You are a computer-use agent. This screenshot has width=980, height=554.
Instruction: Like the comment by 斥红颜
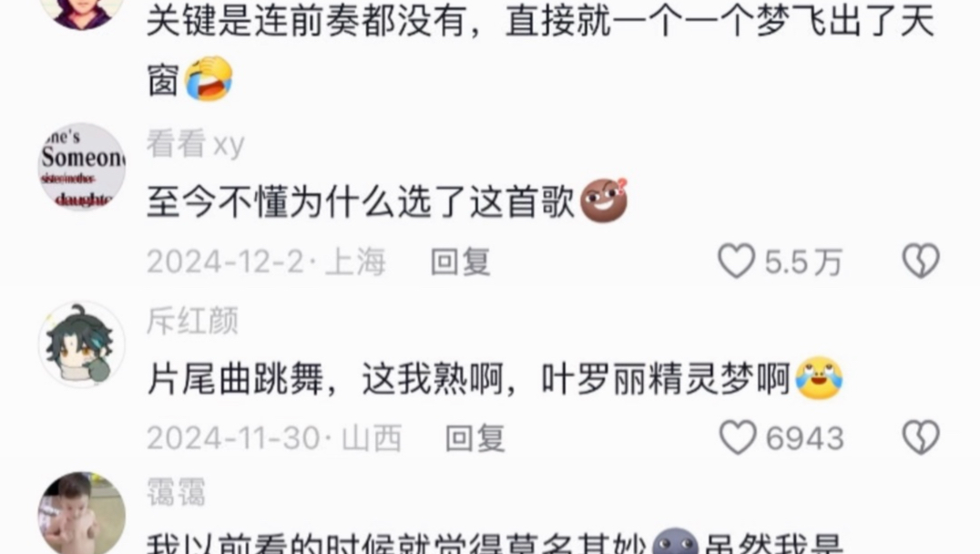[x=738, y=437]
